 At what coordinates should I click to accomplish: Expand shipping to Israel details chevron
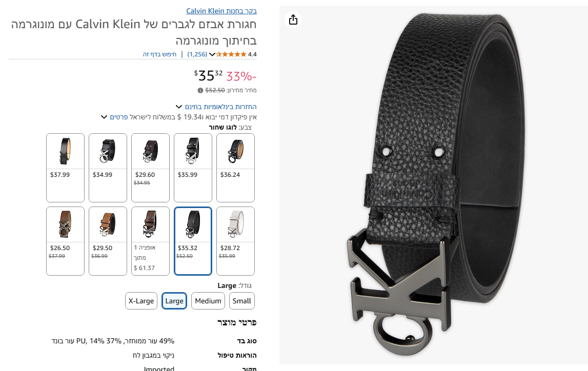[x=104, y=117]
